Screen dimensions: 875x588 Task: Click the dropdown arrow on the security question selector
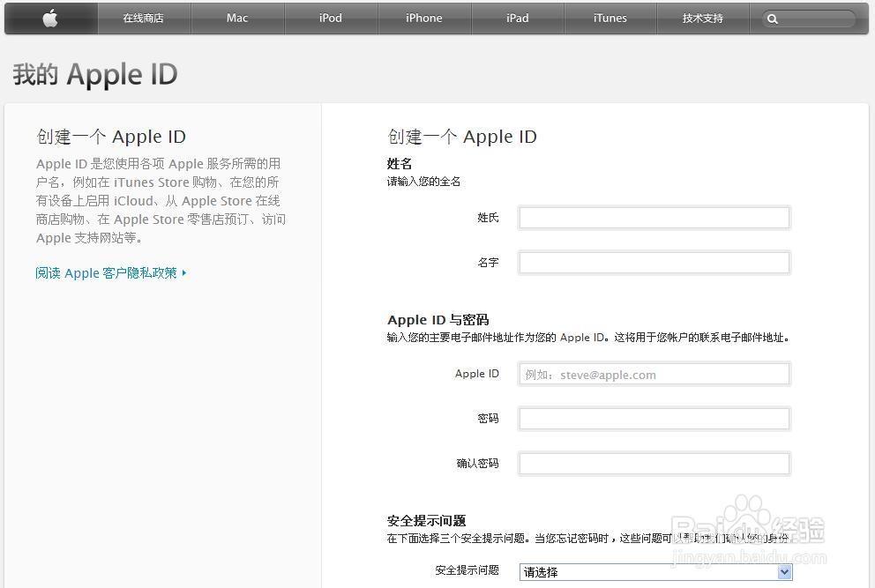(783, 571)
